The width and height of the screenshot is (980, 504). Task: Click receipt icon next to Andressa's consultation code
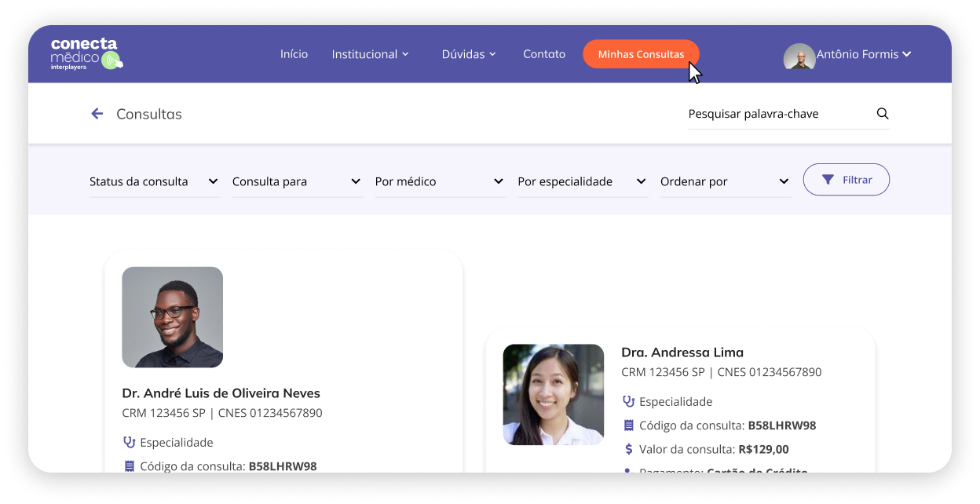click(628, 425)
